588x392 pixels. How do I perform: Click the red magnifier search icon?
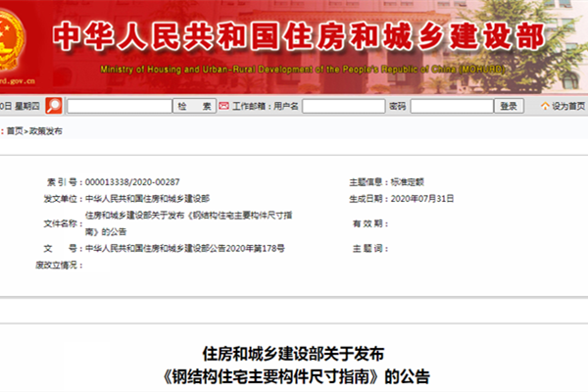click(54, 106)
